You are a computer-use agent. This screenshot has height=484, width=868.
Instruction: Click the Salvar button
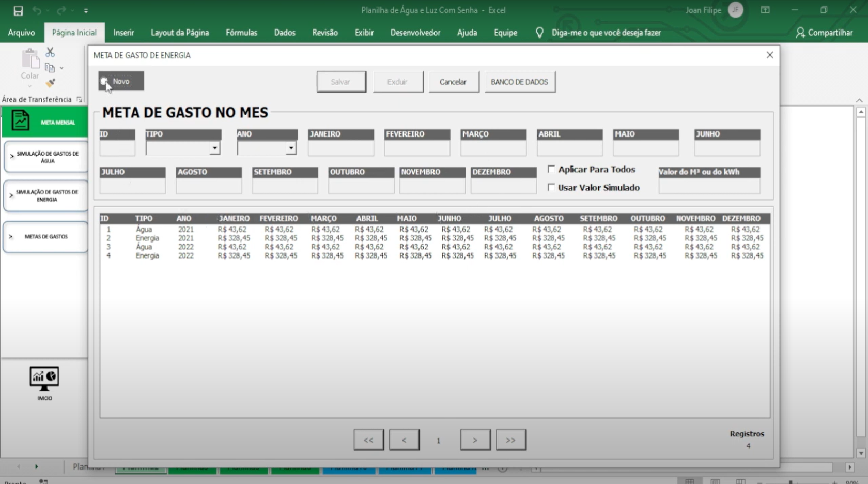pyautogui.click(x=341, y=82)
